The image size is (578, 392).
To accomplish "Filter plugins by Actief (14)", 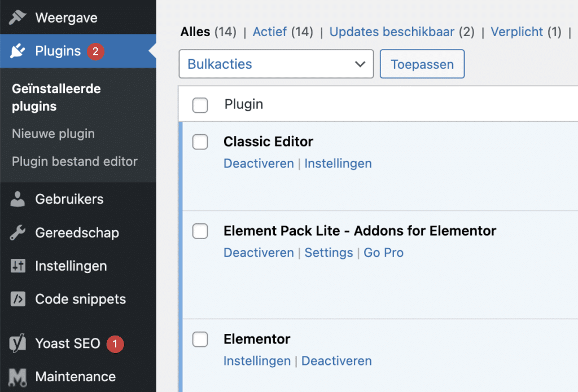I will 283,32.
